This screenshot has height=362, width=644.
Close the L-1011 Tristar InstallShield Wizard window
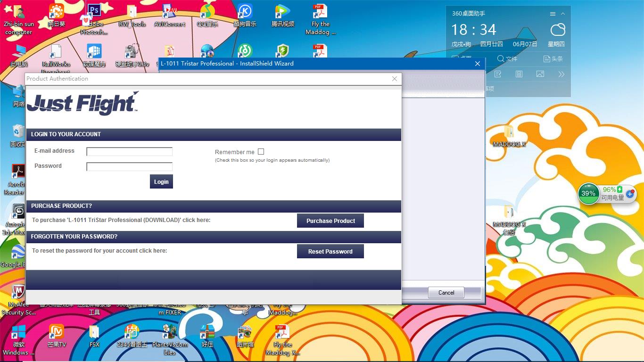click(x=478, y=64)
